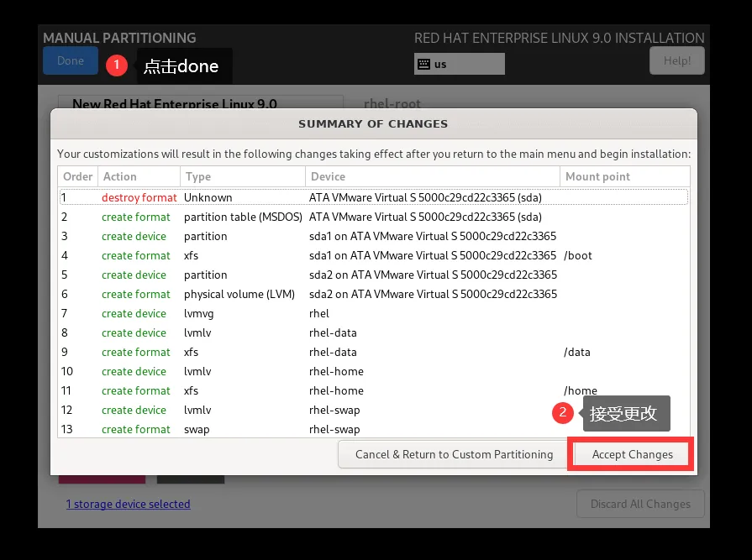Image resolution: width=752 pixels, height=560 pixels.
Task: Select row 10 create device rhel-home
Action: click(x=374, y=371)
